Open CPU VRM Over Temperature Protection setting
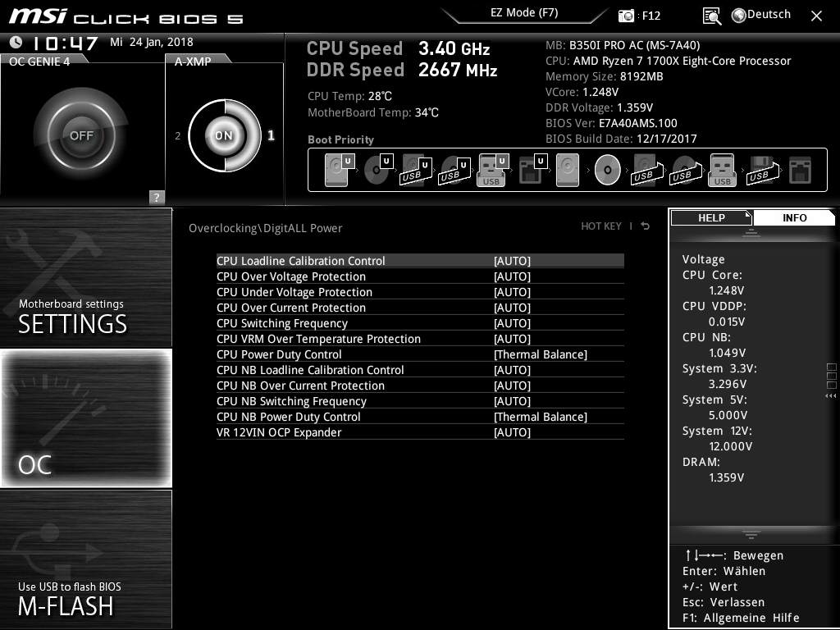Screen dimensions: 840x630 (420, 339)
